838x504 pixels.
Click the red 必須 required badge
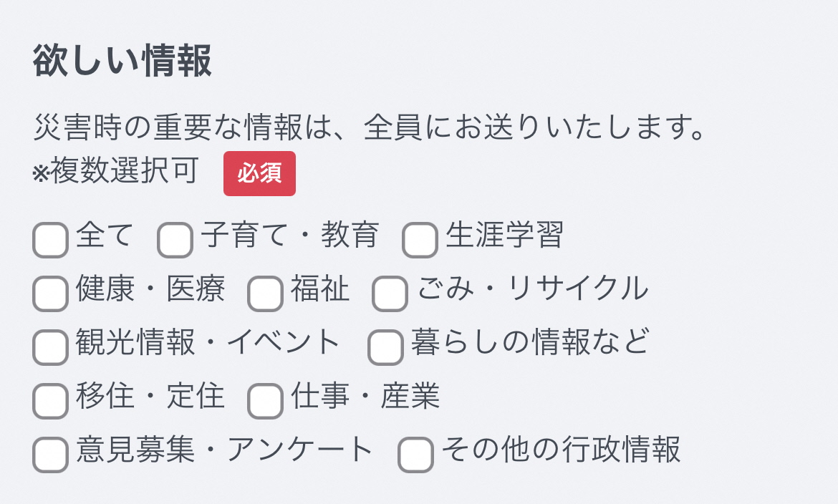pos(259,174)
